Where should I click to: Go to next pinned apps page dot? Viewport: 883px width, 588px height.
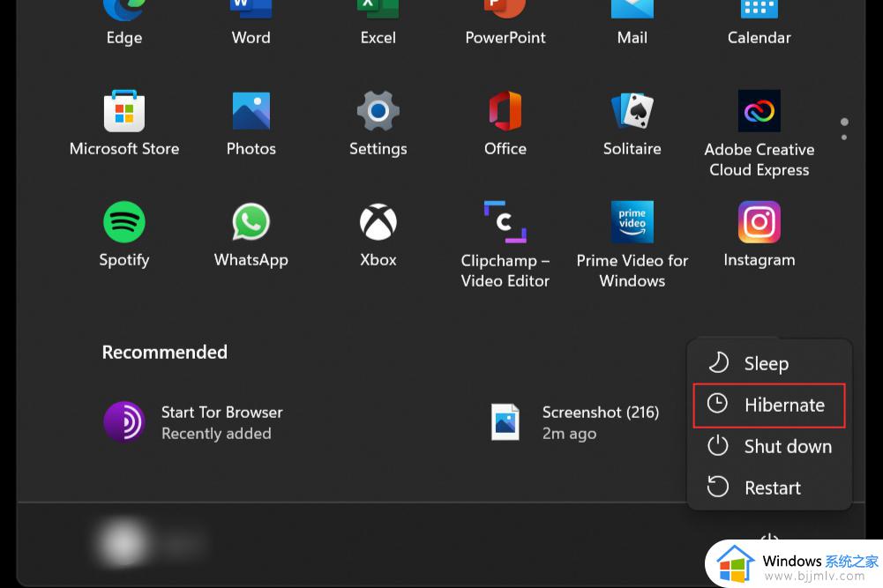click(843, 138)
